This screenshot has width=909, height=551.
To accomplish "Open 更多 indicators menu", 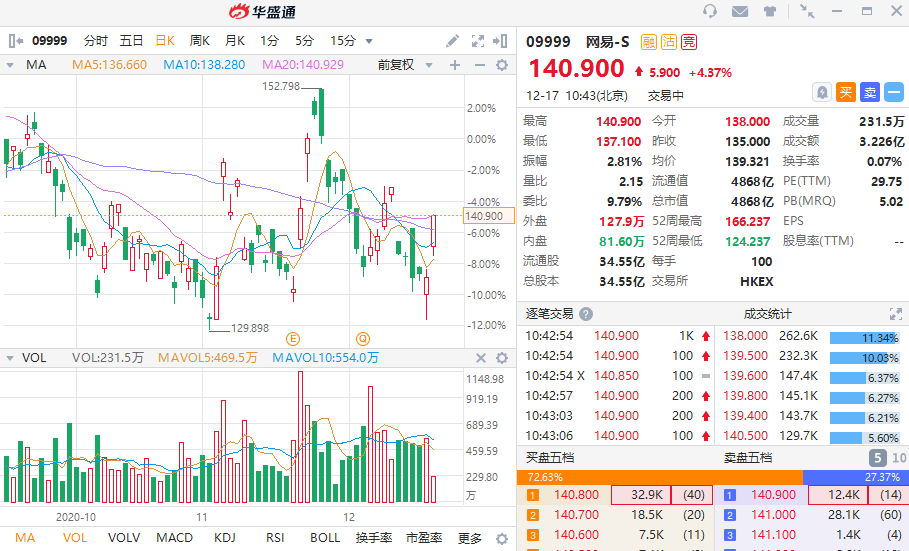I will click(469, 538).
